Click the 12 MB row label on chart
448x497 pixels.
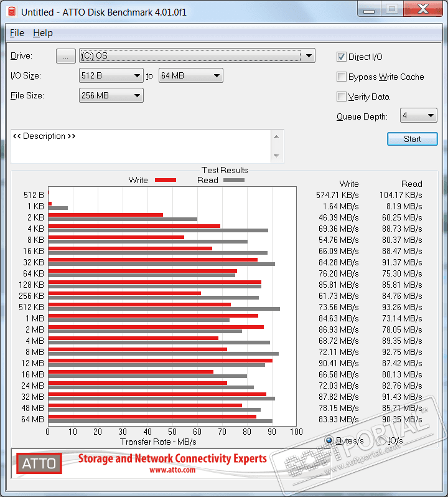point(32,363)
